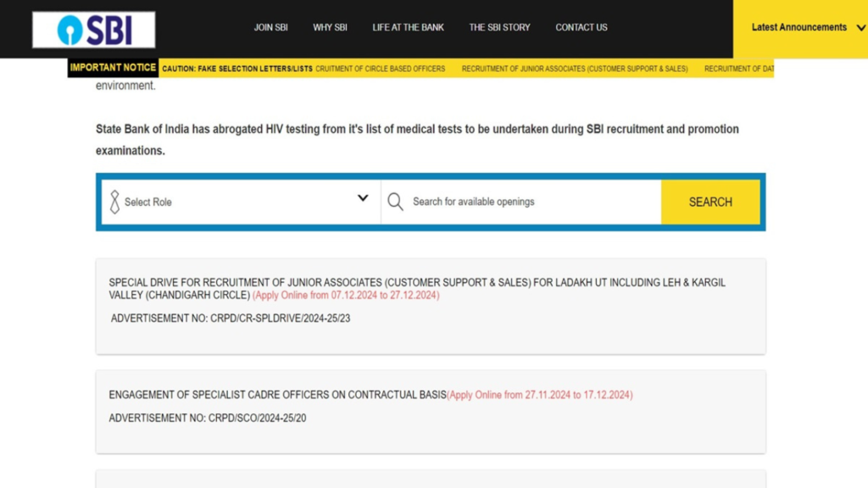Click the Apply Online 27.11.2024 to 17.12.2024 text
Screen dimensions: 868x488
[540, 395]
